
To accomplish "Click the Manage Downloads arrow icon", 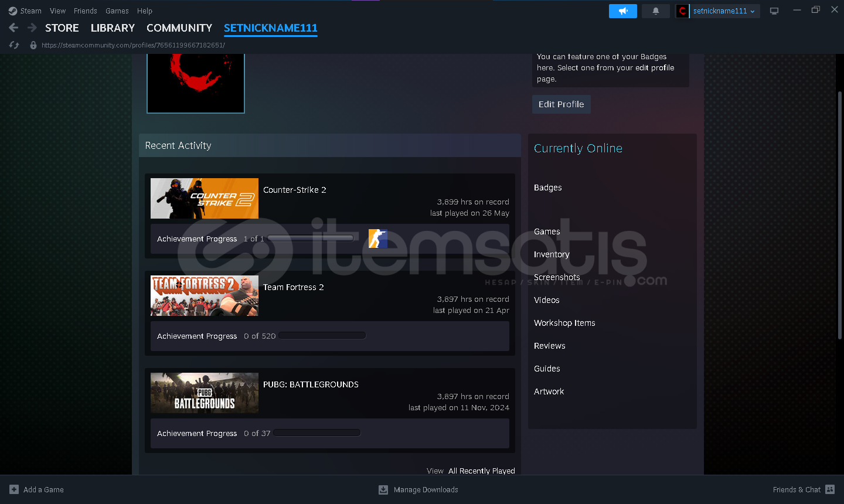I will coord(383,490).
